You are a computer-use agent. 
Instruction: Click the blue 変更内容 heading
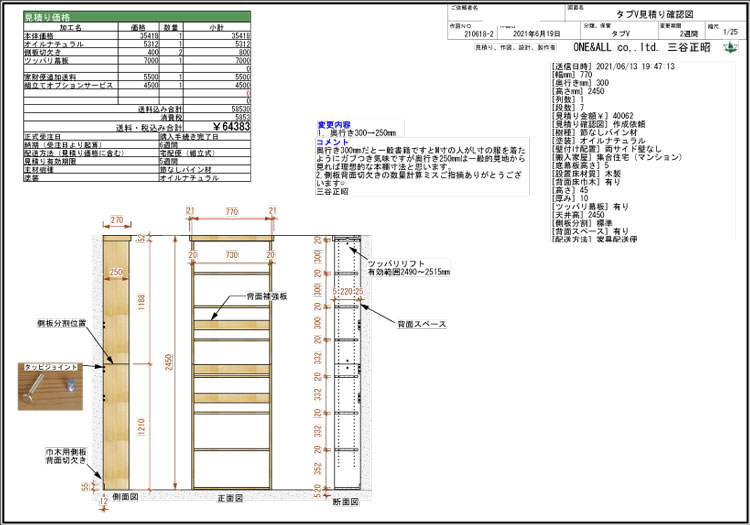click(334, 125)
